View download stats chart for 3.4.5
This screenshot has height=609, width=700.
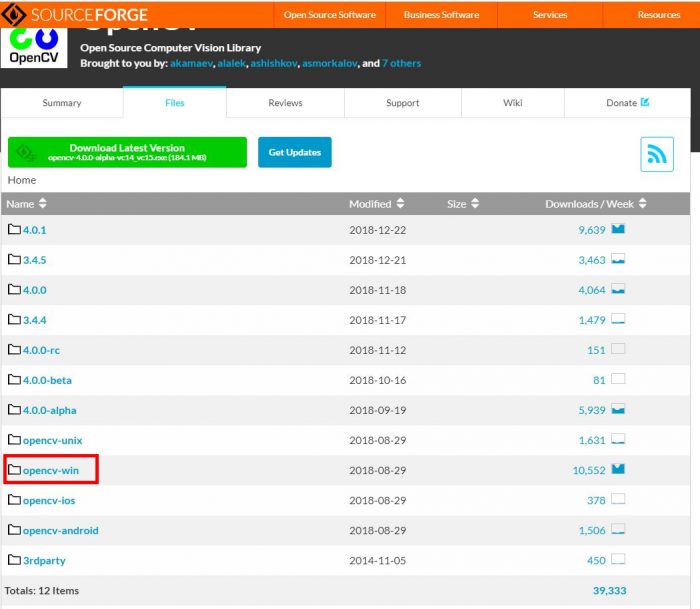click(618, 259)
